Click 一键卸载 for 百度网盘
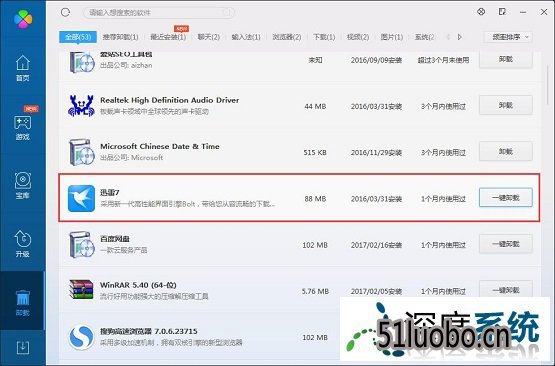555x366 pixels. [x=505, y=244]
